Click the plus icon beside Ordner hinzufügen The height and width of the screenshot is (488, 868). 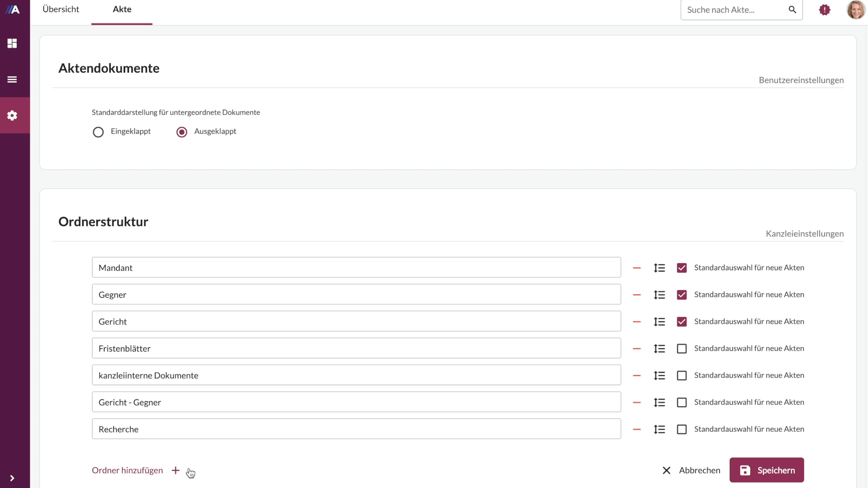(175, 470)
